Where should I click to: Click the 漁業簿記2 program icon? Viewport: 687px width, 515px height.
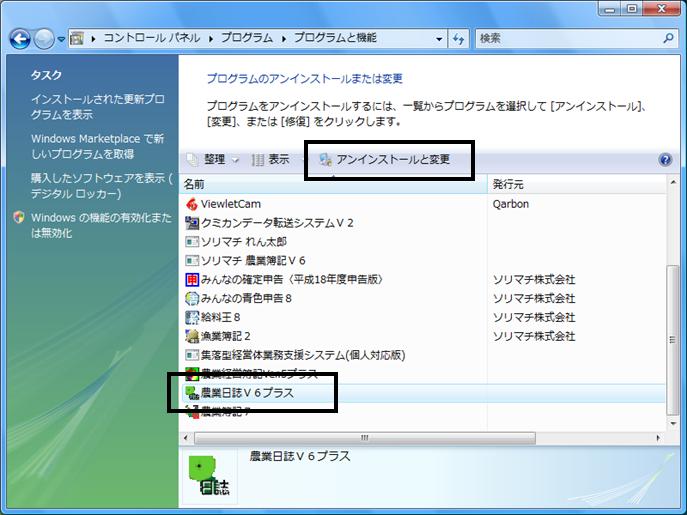click(x=191, y=336)
